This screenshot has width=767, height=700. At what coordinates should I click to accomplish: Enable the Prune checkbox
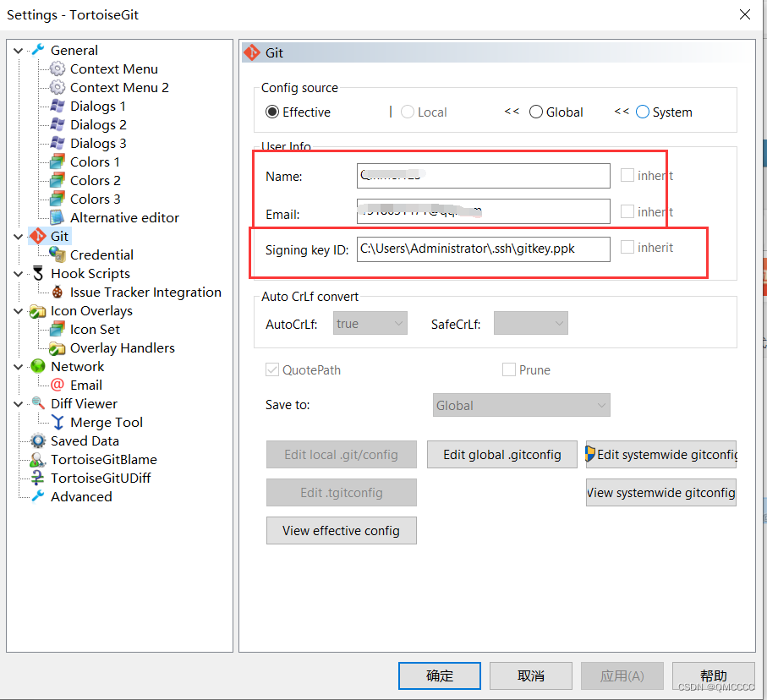pos(509,369)
